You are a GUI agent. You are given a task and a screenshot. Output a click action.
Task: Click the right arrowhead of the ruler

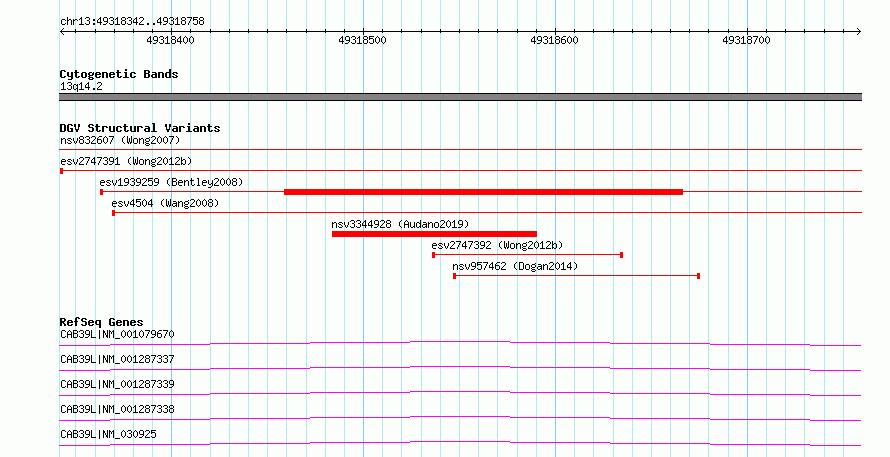(x=859, y=32)
